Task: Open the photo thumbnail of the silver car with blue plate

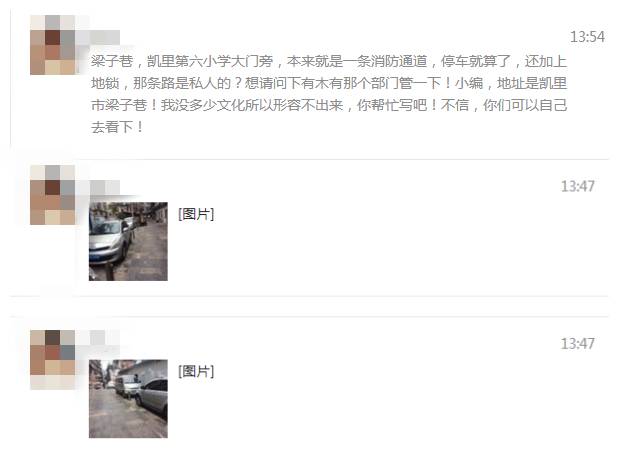Action: tap(128, 241)
